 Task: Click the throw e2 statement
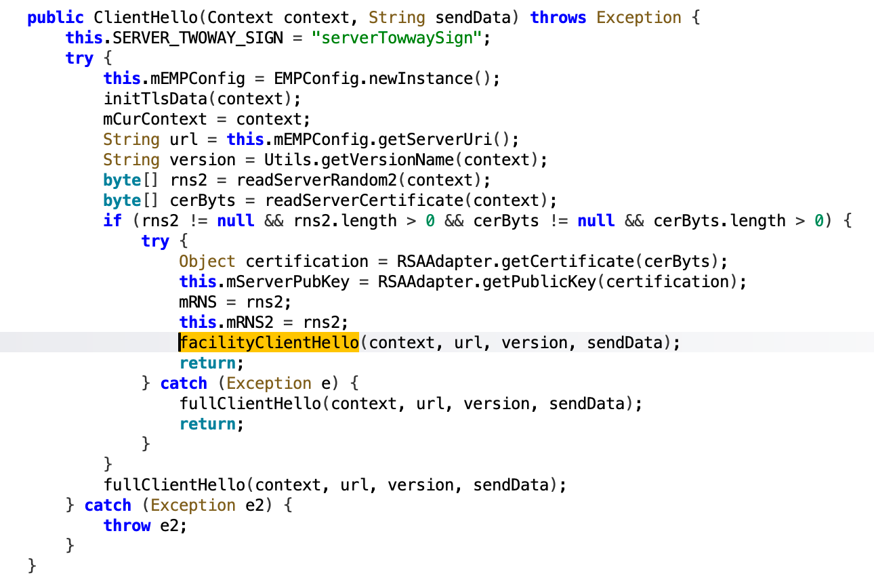click(x=145, y=526)
